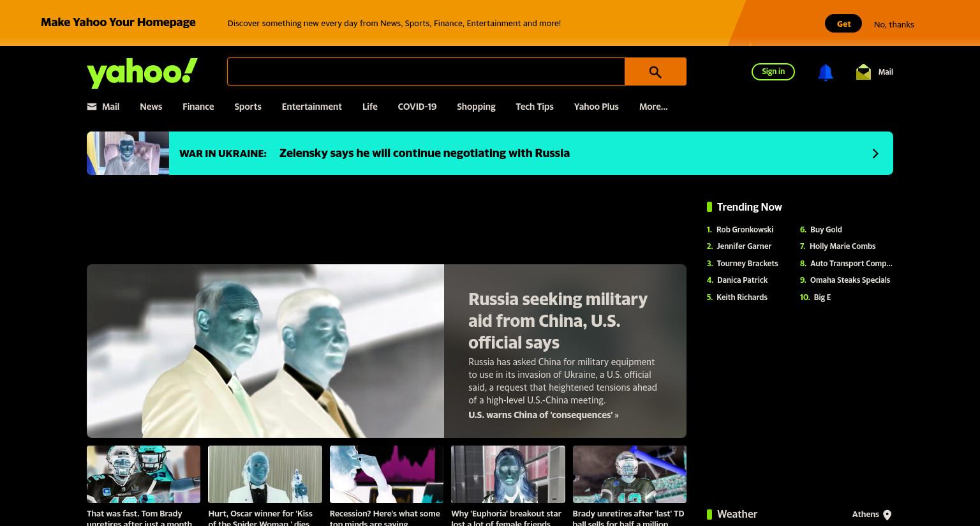
Task: Go to the Shopping section
Action: click(476, 107)
